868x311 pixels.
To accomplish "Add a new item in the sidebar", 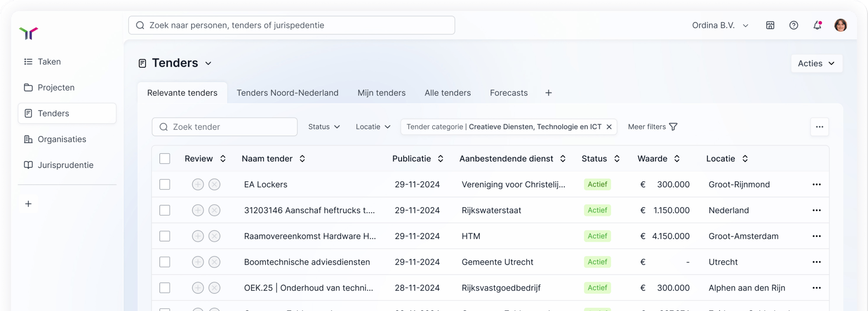I will [x=28, y=204].
